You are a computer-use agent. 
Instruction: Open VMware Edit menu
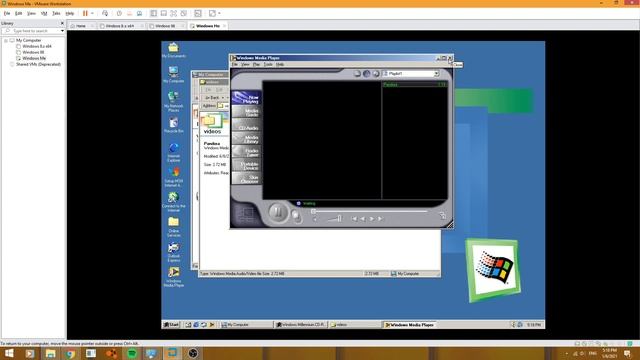click(18, 13)
